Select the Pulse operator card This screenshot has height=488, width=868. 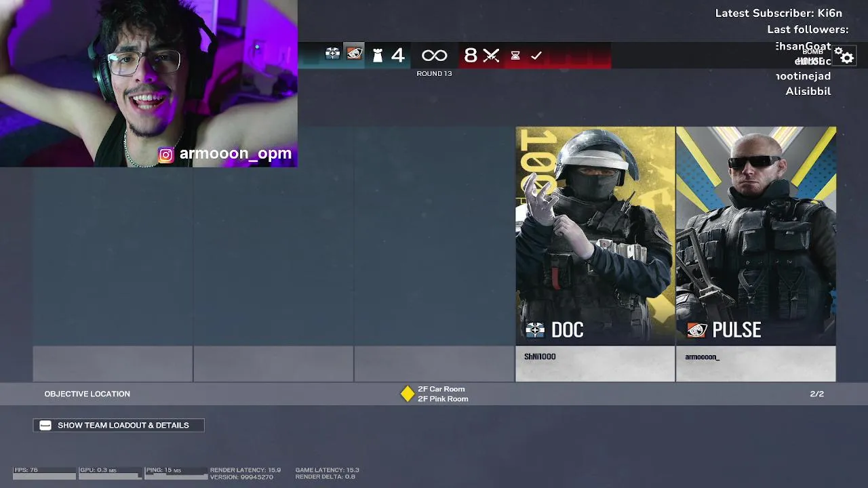coord(756,254)
